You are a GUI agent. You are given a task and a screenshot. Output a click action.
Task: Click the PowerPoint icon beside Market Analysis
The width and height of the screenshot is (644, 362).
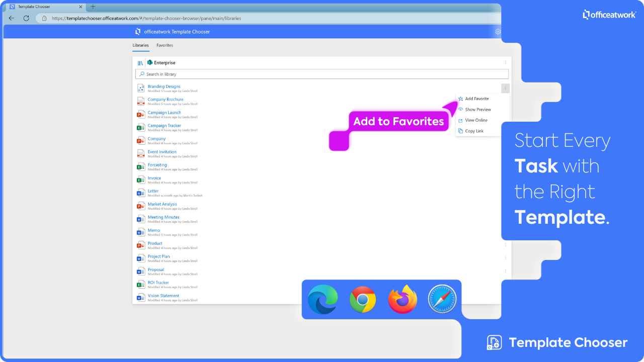[x=141, y=206]
